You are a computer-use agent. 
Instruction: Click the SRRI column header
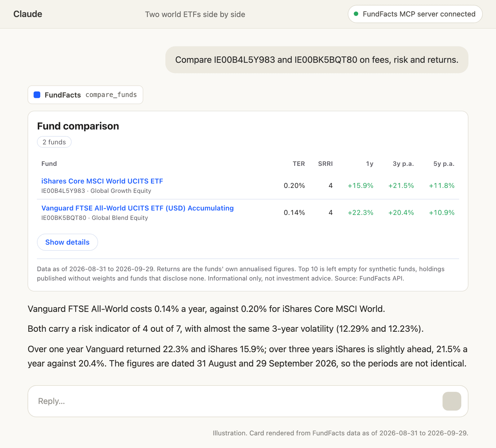(325, 164)
